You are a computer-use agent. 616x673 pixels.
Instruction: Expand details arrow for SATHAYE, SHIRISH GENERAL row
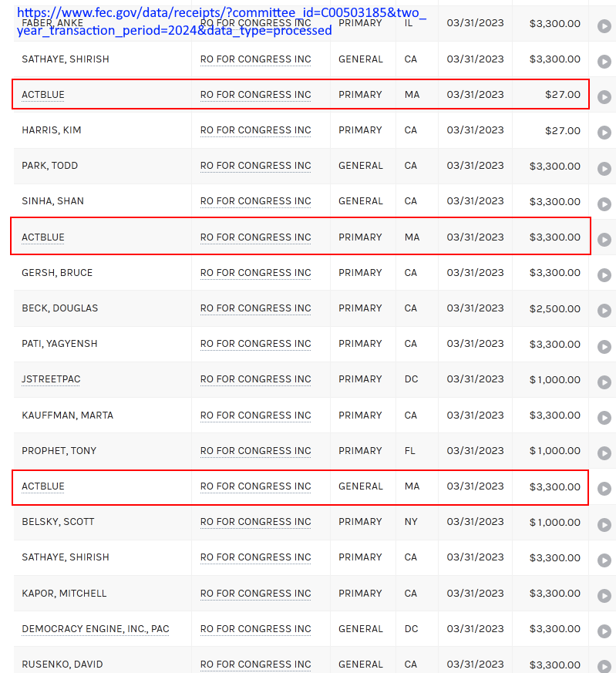tap(604, 62)
